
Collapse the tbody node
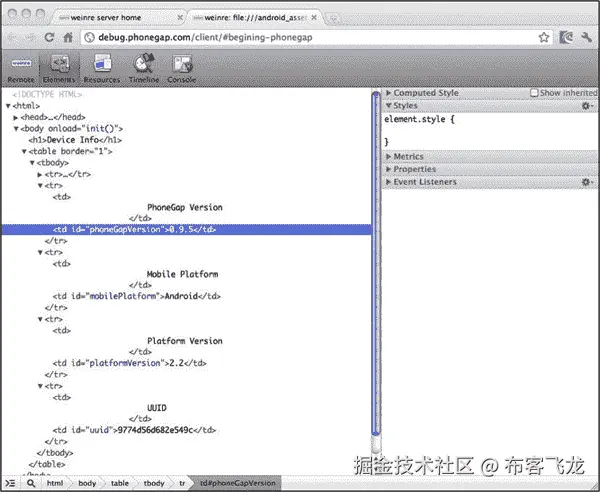click(x=32, y=163)
